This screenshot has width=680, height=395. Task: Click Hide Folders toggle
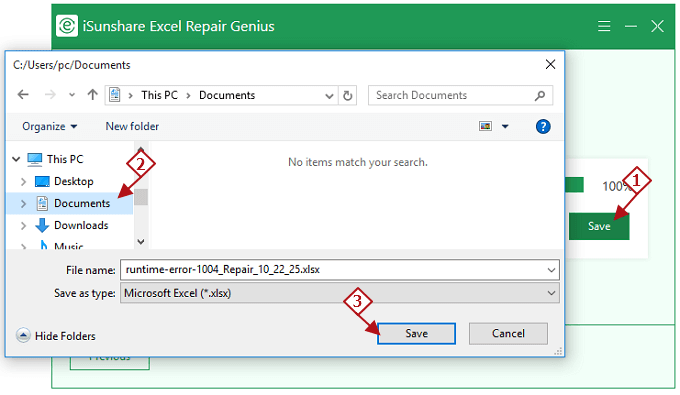click(56, 336)
